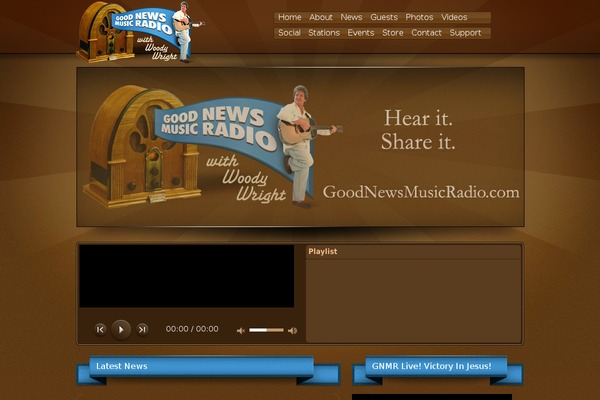Click the header Good News Music Radio logo
The width and height of the screenshot is (600, 400).
[140, 32]
